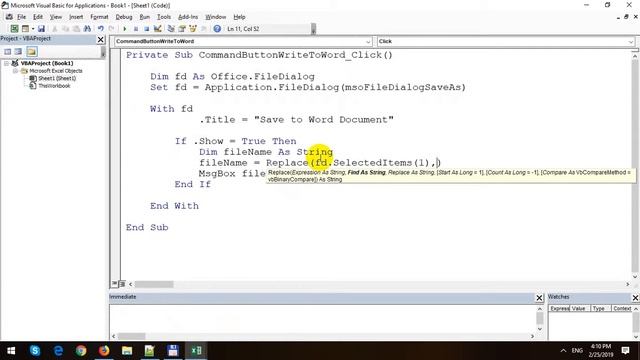The height and width of the screenshot is (360, 640).
Task: Click the Find binoculars toolbar icon
Action: [87, 29]
